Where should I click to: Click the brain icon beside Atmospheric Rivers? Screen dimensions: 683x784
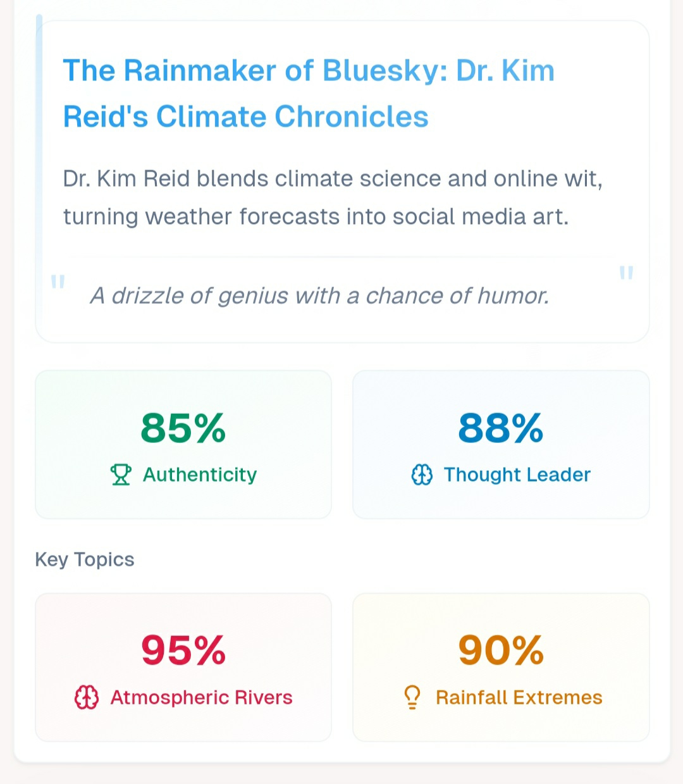(87, 697)
